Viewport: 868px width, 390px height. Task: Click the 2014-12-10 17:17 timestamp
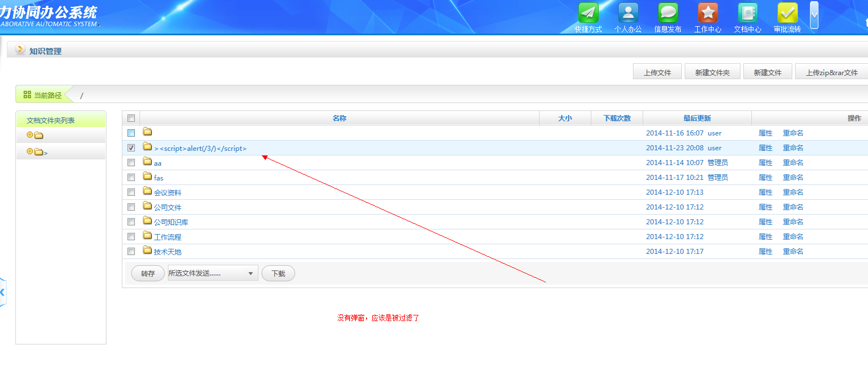point(674,252)
